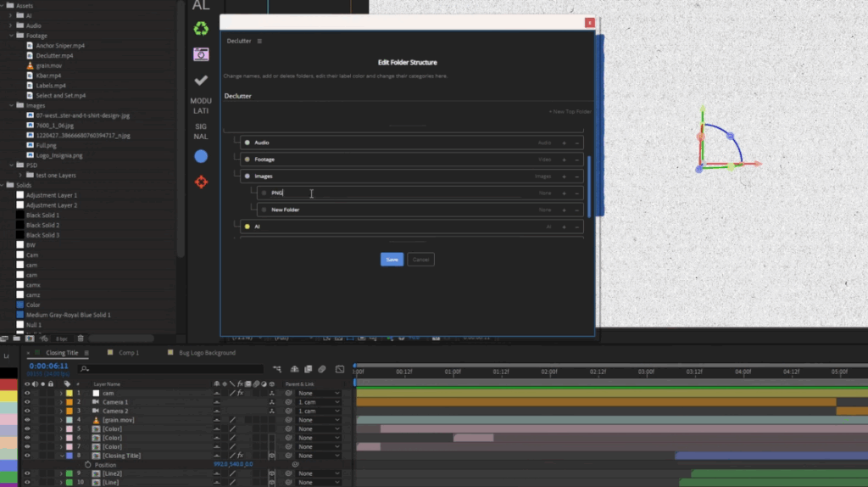Screen dimensions: 868x487
Task: Click the yellow label color of AI folder
Action: 247,227
